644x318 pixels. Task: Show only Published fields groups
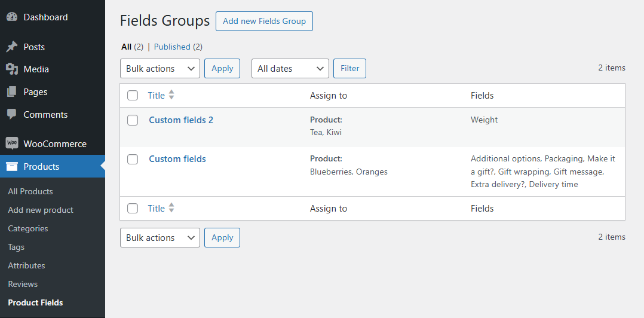pos(172,47)
